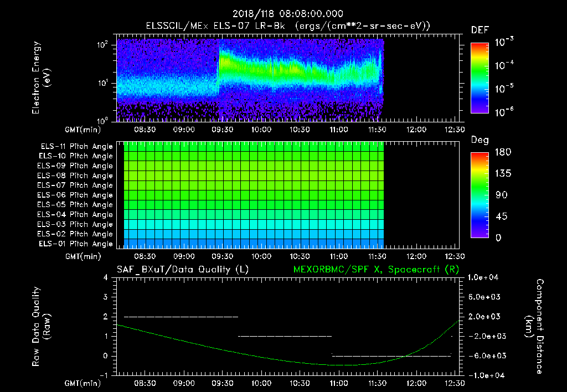Click the 10^-4 value on the DEF scale

[504, 65]
